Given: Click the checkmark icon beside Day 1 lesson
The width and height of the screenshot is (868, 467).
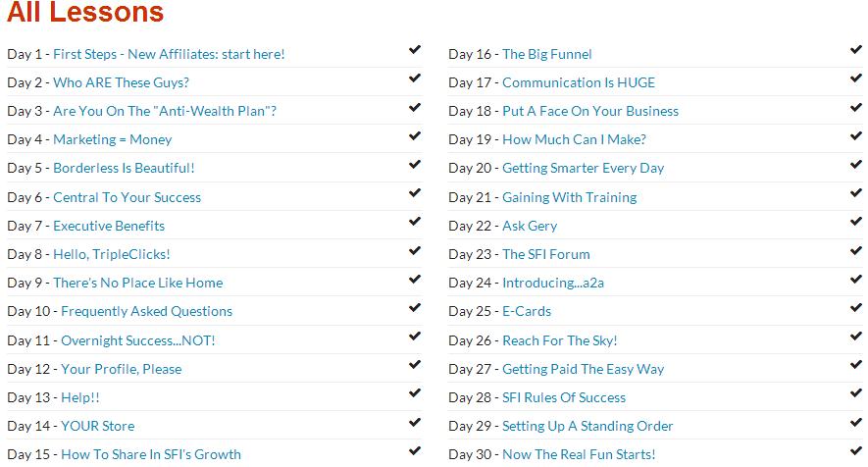Looking at the screenshot, I should pyautogui.click(x=415, y=50).
